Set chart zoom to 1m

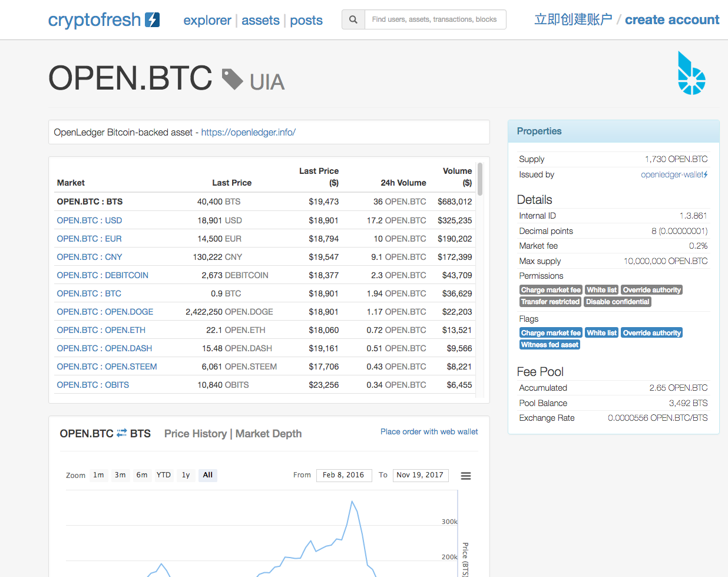[x=98, y=475]
